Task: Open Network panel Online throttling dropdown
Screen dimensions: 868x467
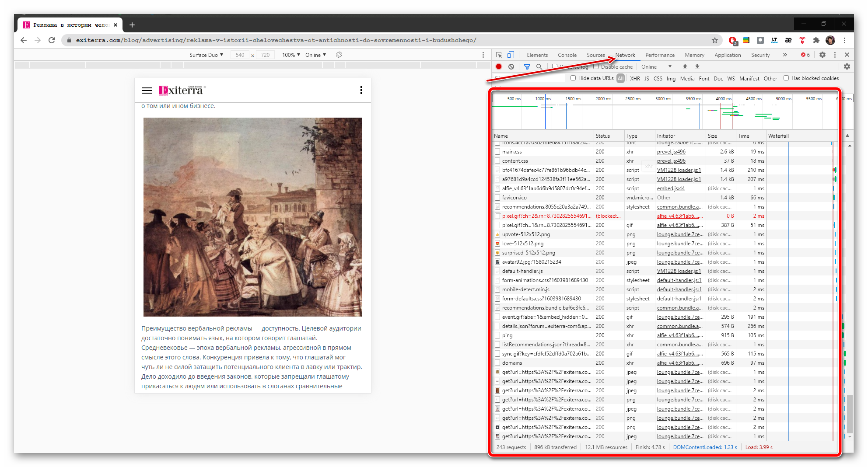Action: tap(656, 66)
